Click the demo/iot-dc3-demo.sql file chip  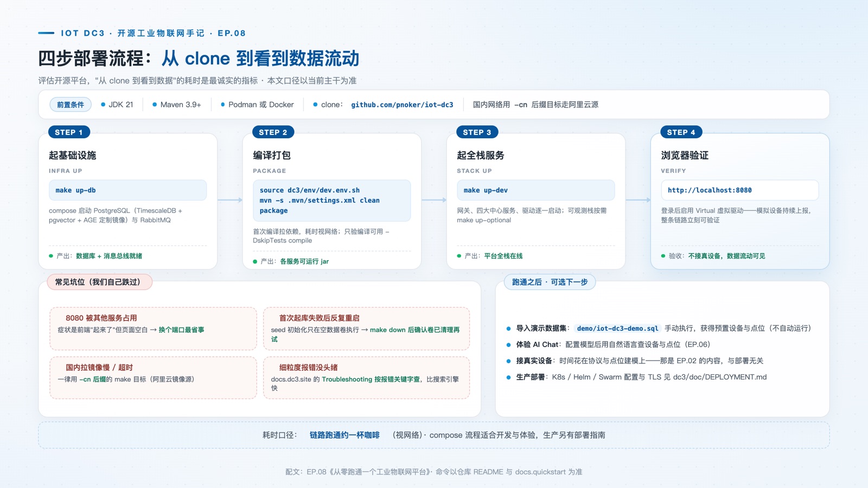617,329
